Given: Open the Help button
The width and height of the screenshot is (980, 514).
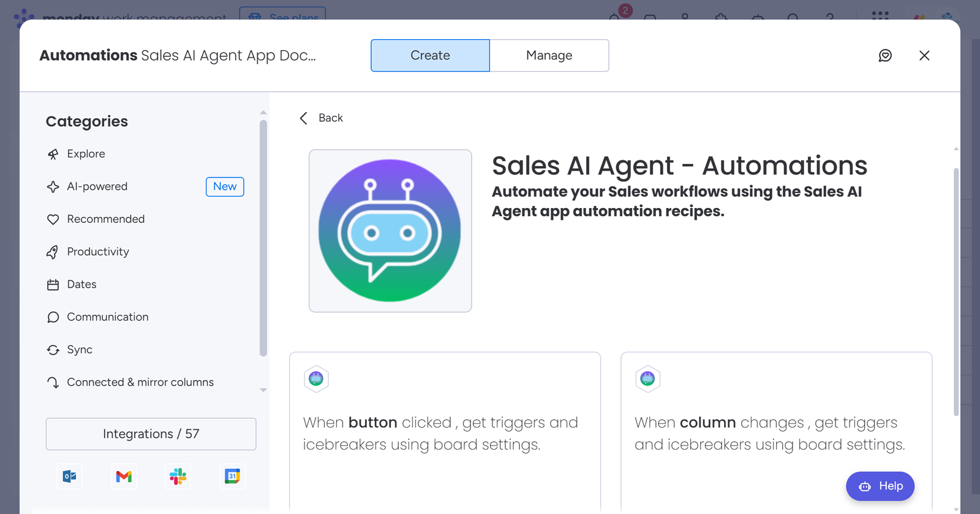Looking at the screenshot, I should [x=880, y=486].
